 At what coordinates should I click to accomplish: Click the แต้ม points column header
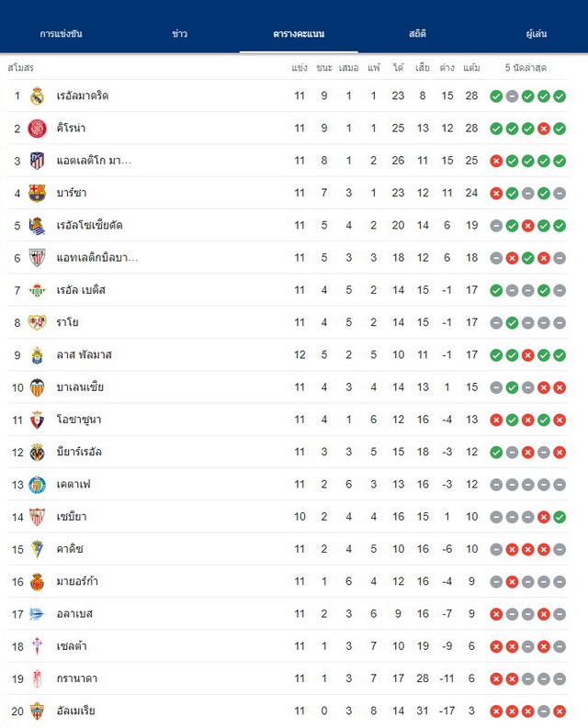click(471, 68)
